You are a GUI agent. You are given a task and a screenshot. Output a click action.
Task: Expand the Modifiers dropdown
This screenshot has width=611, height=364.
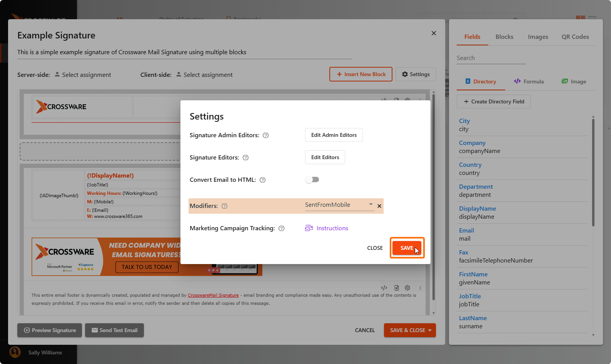click(371, 204)
